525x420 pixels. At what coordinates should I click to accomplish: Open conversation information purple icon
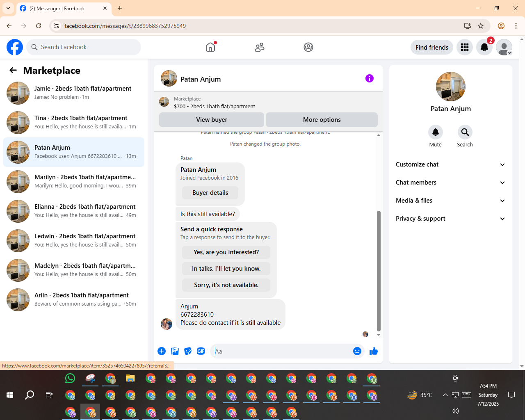pyautogui.click(x=370, y=78)
